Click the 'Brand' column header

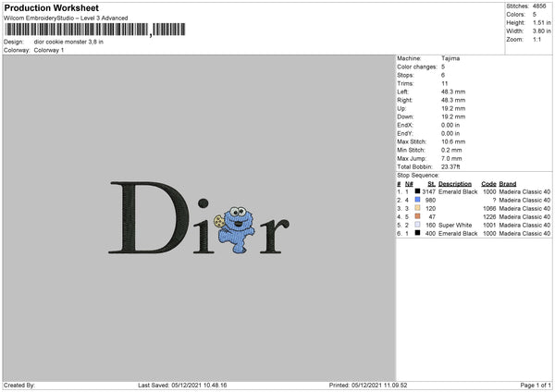pos(508,184)
